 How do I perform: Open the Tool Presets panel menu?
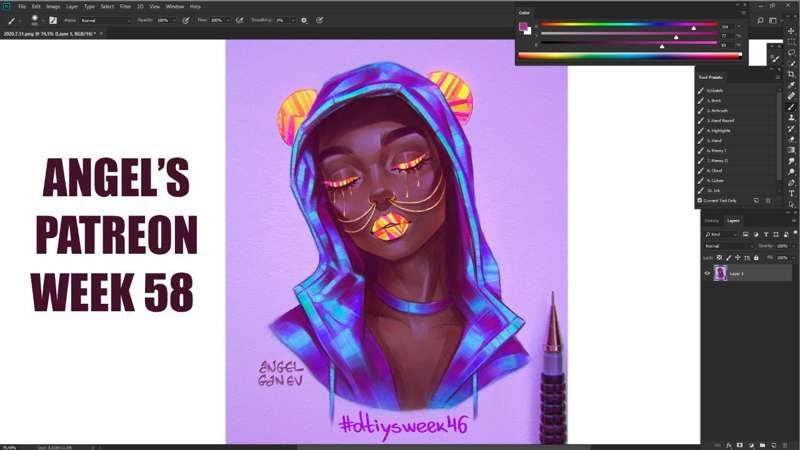778,78
